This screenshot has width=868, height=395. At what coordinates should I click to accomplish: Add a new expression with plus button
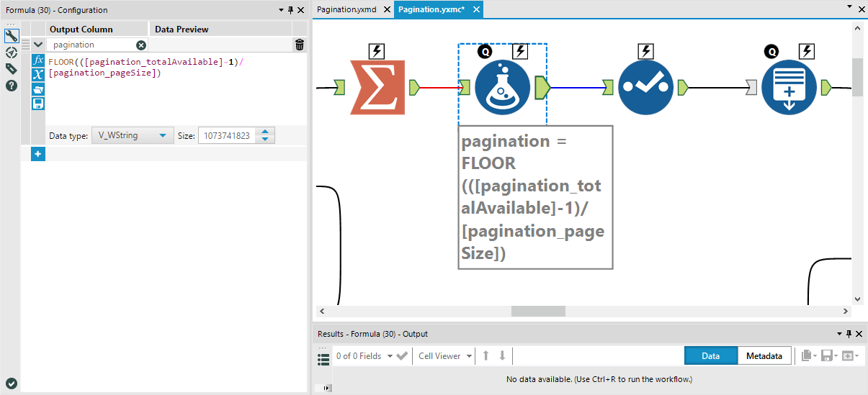(x=38, y=154)
